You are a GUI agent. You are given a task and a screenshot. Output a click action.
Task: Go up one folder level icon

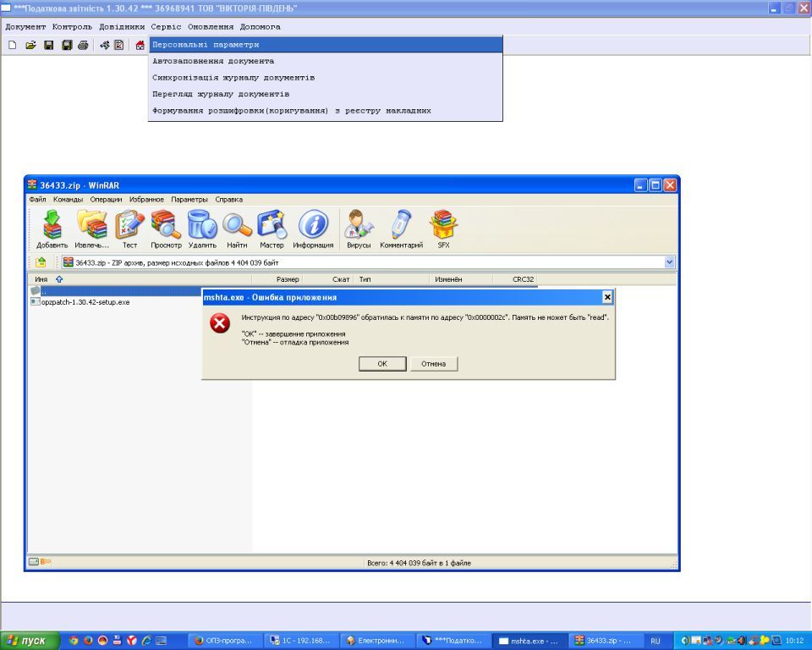click(x=41, y=262)
